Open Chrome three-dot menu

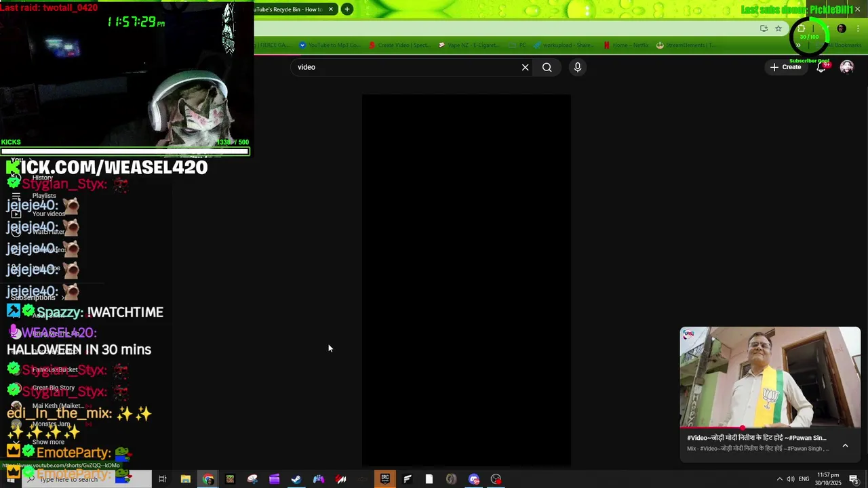[x=858, y=28]
